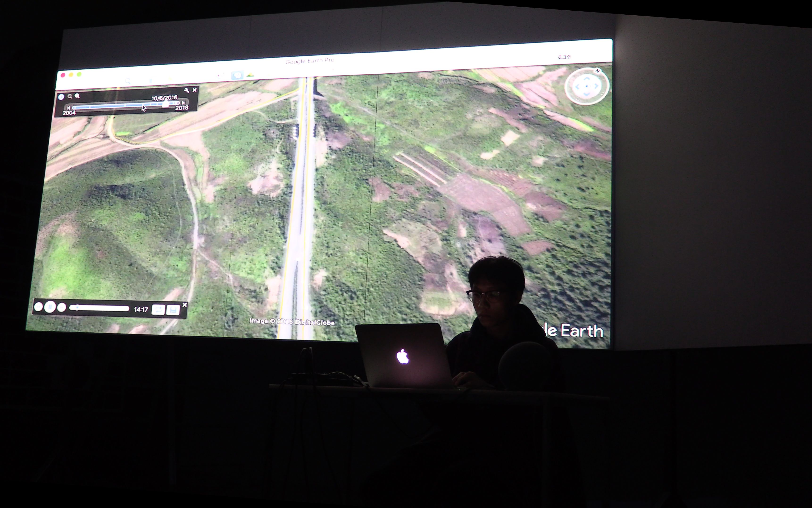Screen dimensions: 812x508
Task: Click the 2004 start year label
Action: click(x=69, y=113)
